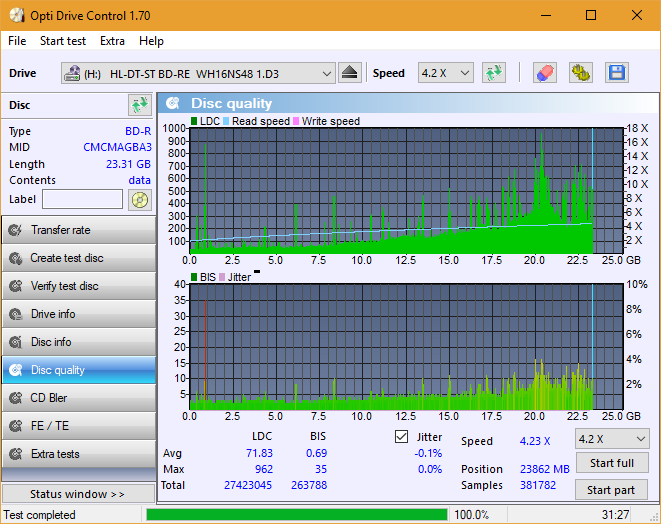
Task: Open the Extra tests label
Action: (55, 454)
